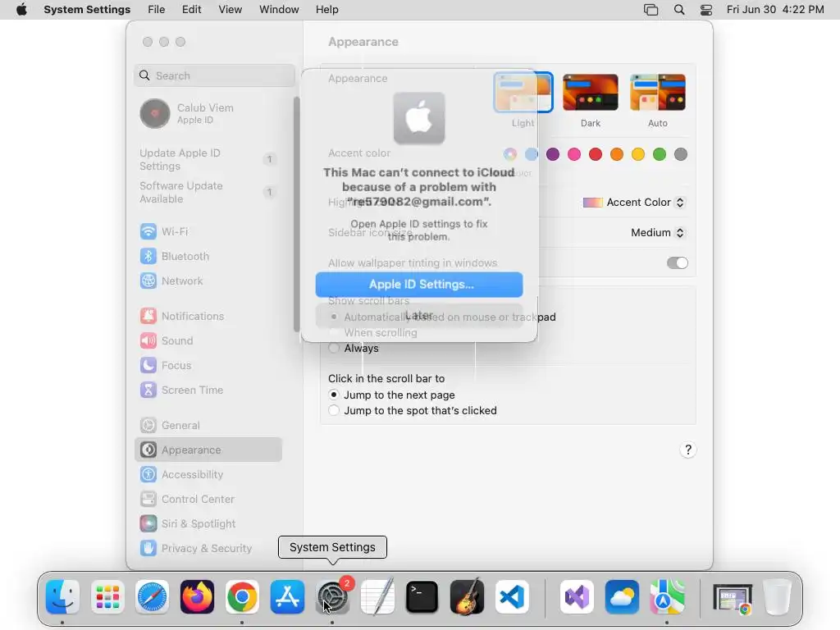The width and height of the screenshot is (840, 630).
Task: Open Maps from the Dock
Action: pyautogui.click(x=667, y=597)
